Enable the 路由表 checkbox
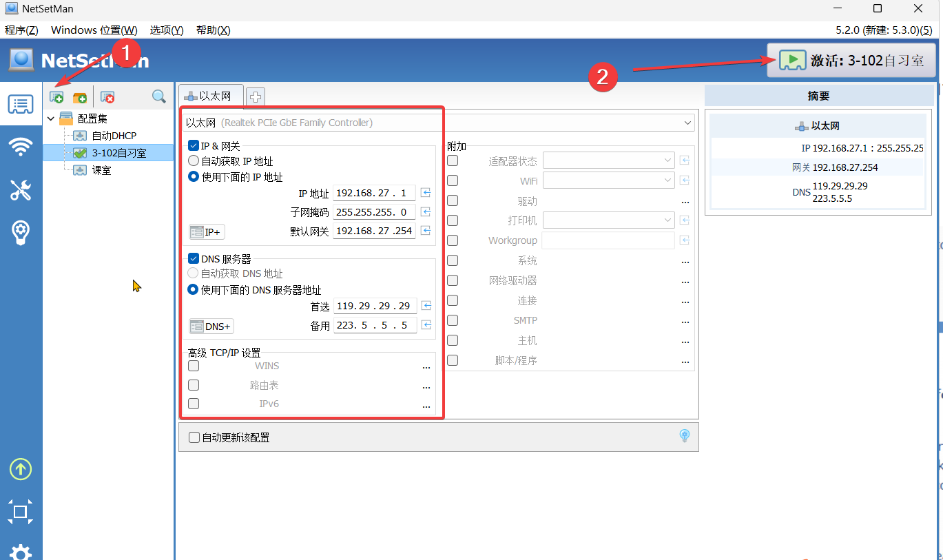The height and width of the screenshot is (560, 943). pyautogui.click(x=194, y=385)
